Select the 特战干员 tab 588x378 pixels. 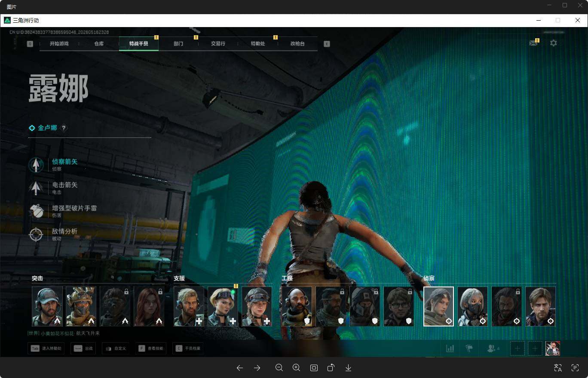pyautogui.click(x=139, y=44)
